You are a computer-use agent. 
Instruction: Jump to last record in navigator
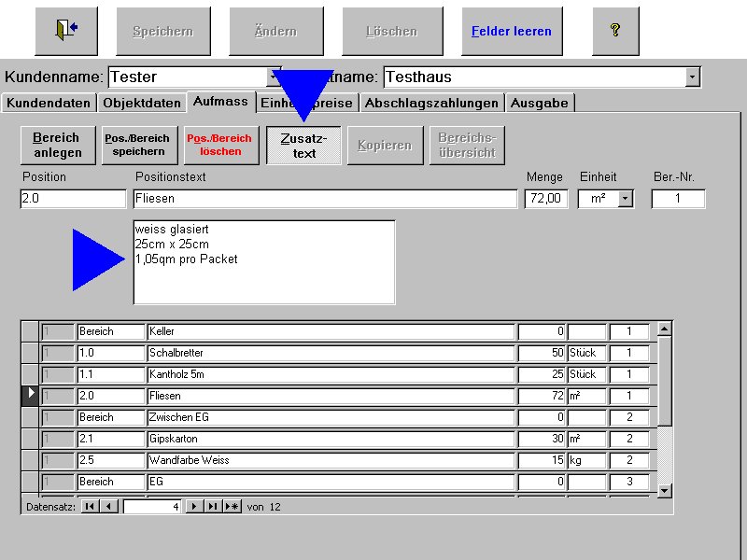213,507
